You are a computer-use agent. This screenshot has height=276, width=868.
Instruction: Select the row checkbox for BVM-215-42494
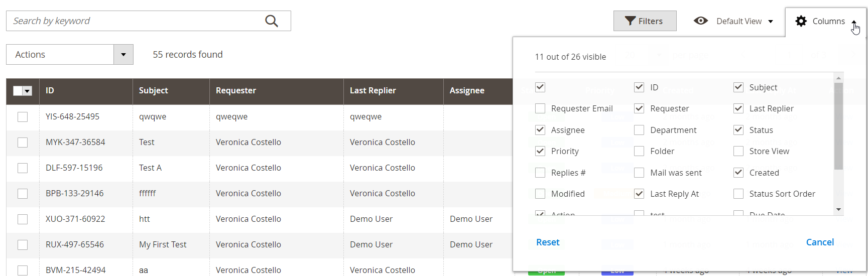[23, 270]
